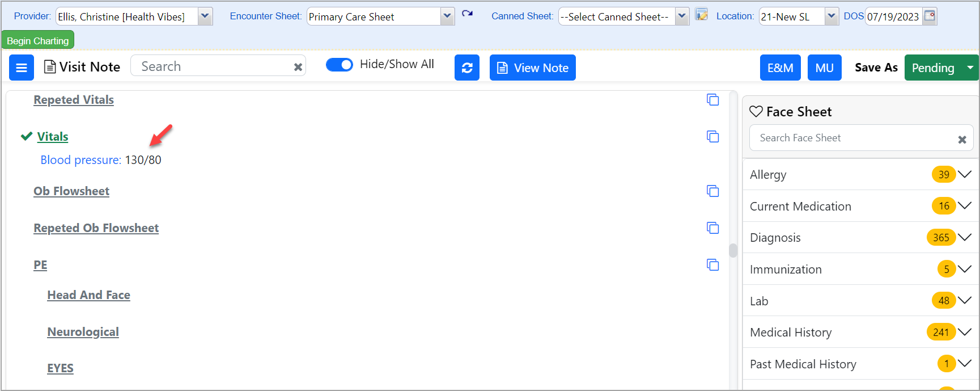Click the Allergy count badge 39
The width and height of the screenshot is (980, 391).
point(944,174)
